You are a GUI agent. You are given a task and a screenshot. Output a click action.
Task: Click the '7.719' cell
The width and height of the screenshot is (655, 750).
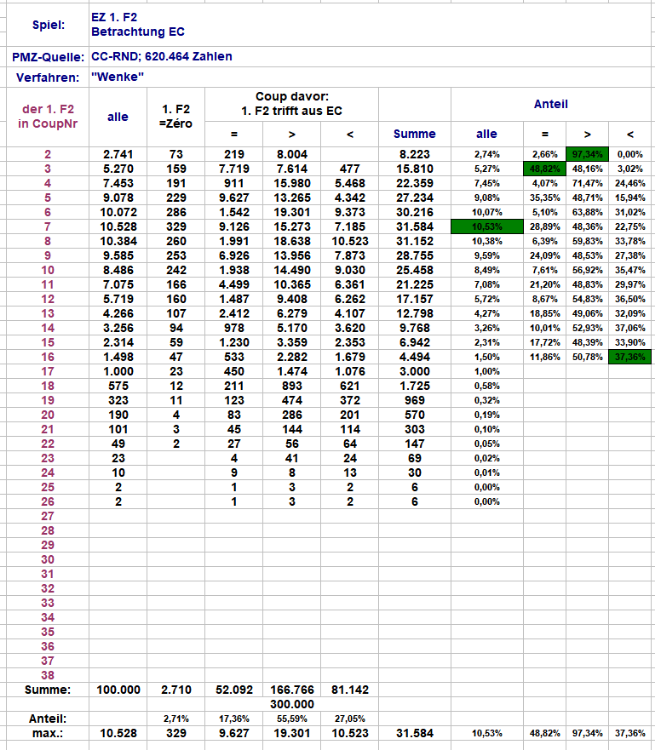click(x=234, y=169)
